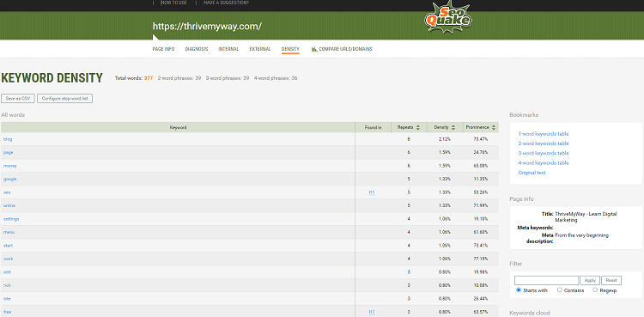The width and height of the screenshot is (644, 317).
Task: Click the keyword 'site' link
Action: pos(7,298)
